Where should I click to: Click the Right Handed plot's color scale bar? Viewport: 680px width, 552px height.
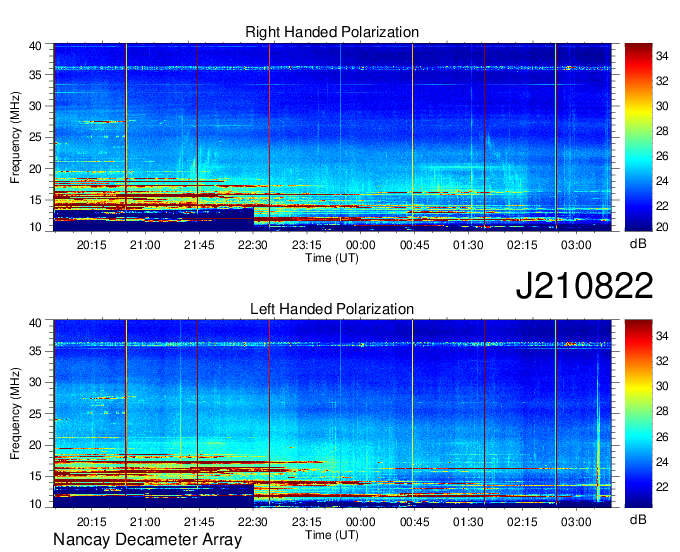coord(638,137)
